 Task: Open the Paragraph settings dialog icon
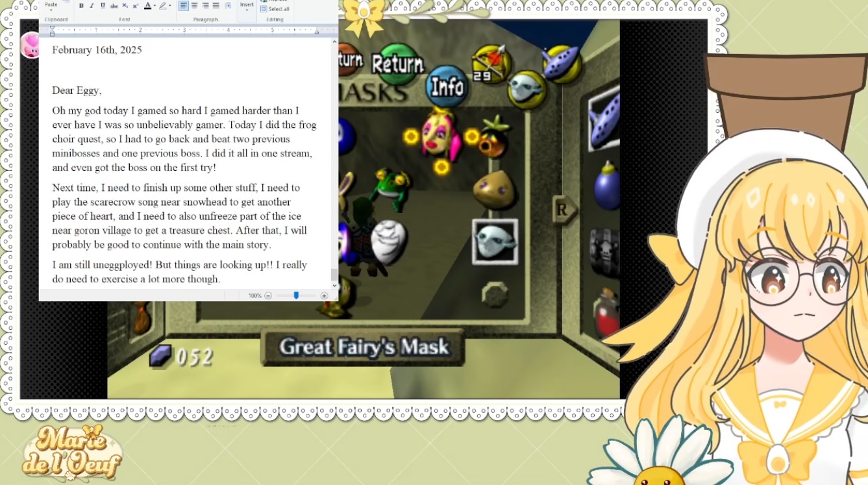tap(228, 6)
